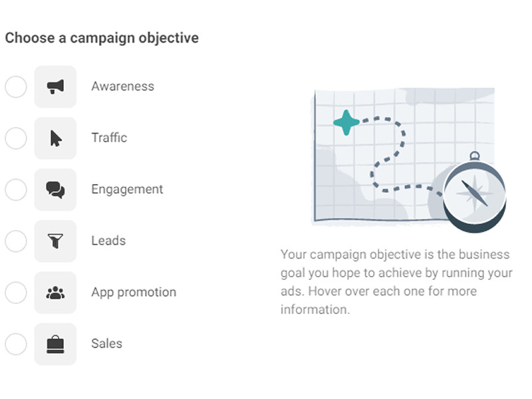Click the Sales shopping bag icon
The image size is (532, 399).
[x=55, y=344]
